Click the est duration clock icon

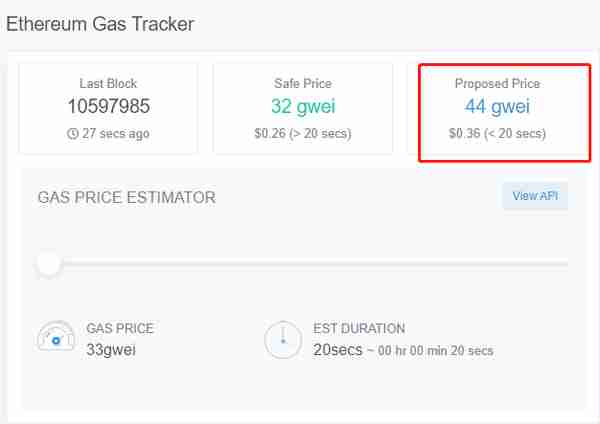283,339
